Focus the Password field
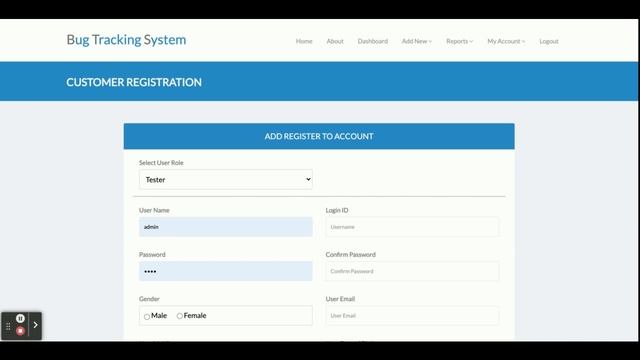This screenshot has width=640, height=360. 226,271
